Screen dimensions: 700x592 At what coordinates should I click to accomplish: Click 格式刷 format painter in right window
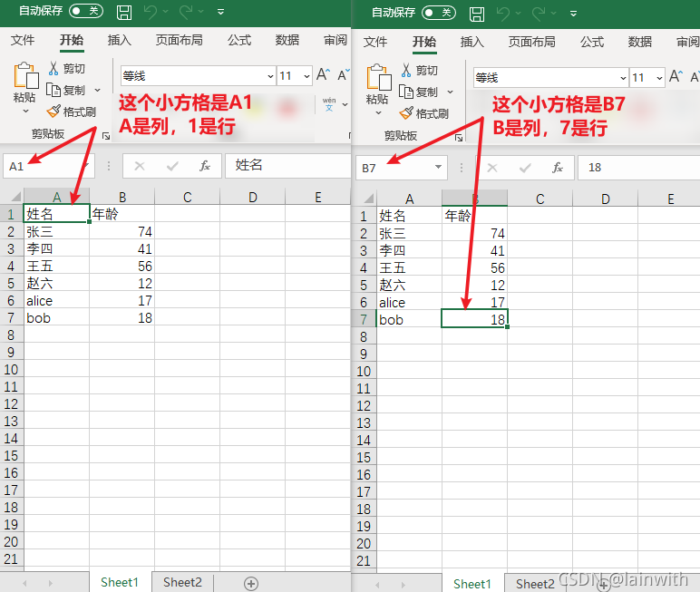coord(424,113)
